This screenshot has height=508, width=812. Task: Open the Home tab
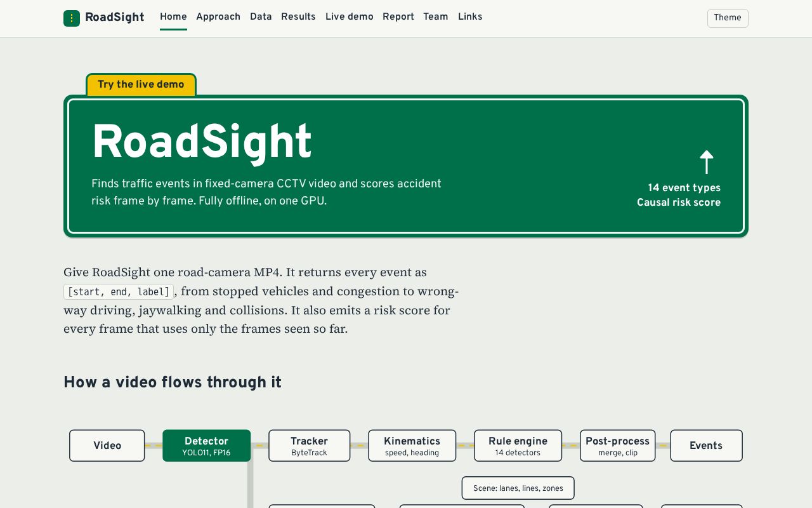pos(173,17)
